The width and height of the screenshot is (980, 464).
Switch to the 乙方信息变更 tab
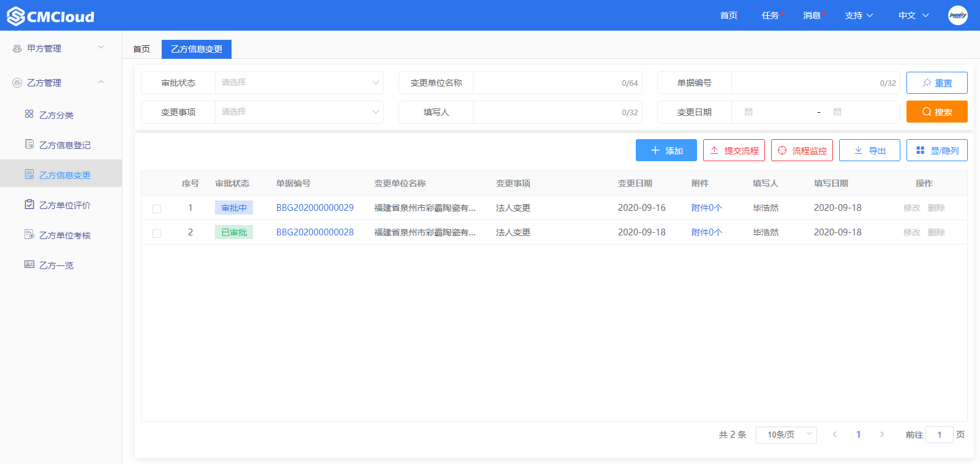pyautogui.click(x=197, y=49)
